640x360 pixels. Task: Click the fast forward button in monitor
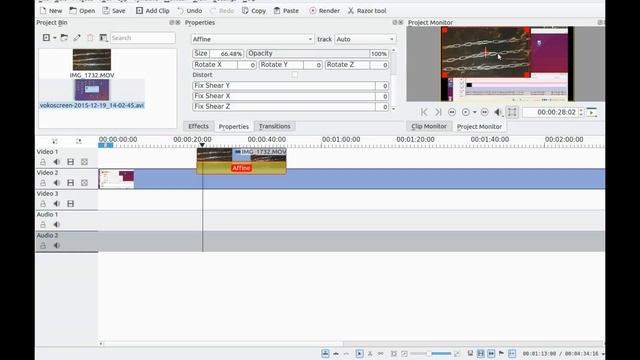(484, 112)
